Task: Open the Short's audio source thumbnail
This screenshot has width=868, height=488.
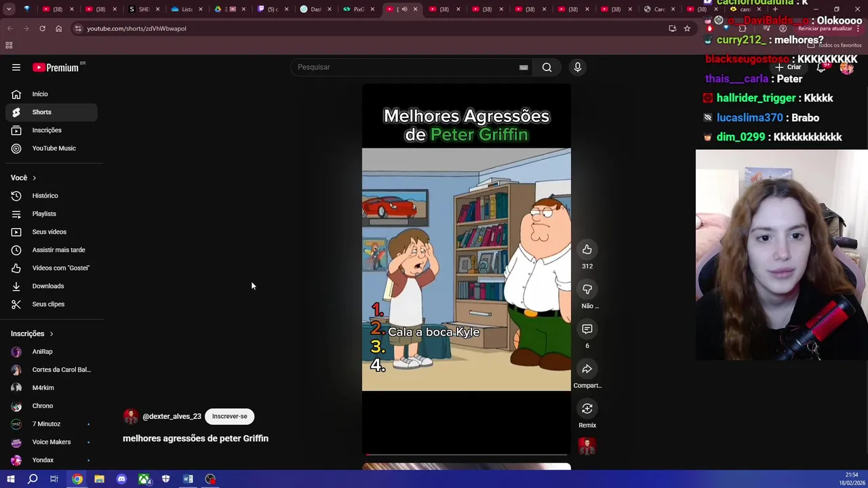Action: pyautogui.click(x=587, y=446)
